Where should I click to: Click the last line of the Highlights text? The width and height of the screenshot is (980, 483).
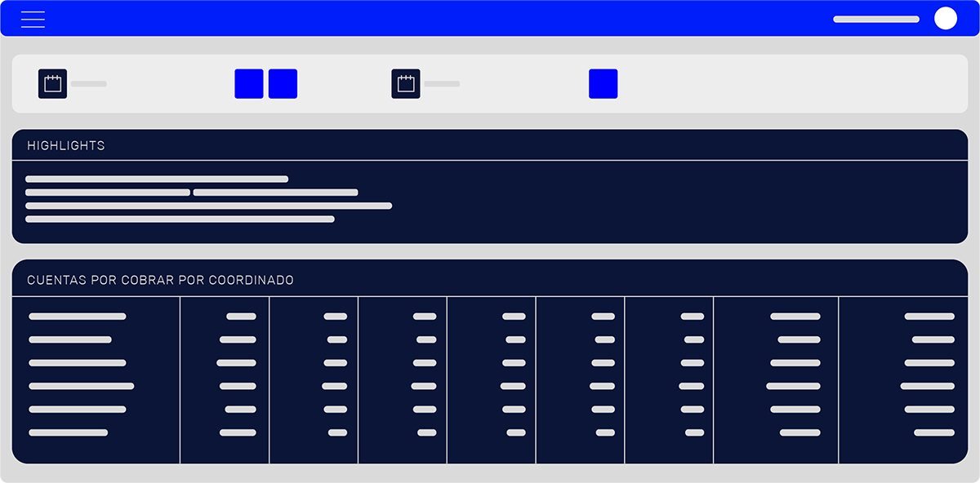tap(180, 219)
